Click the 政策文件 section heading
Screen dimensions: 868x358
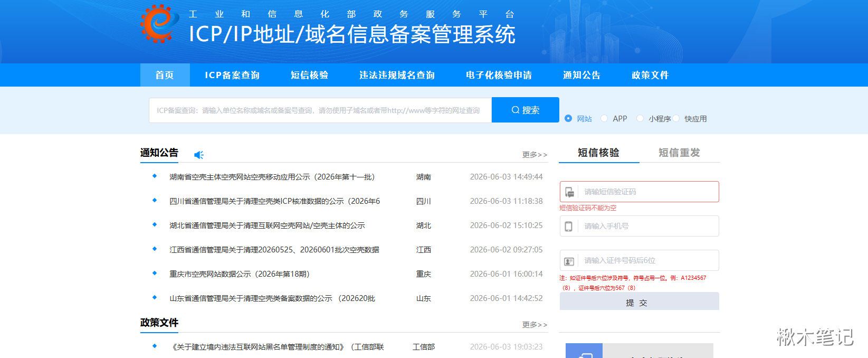pos(159,323)
